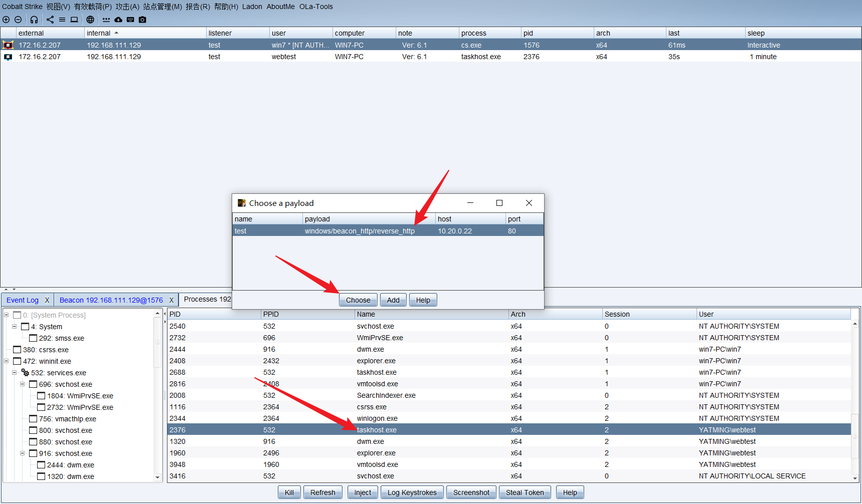862x504 pixels.
Task: Select the explorer.exe process with PID 2408
Action: 509,361
